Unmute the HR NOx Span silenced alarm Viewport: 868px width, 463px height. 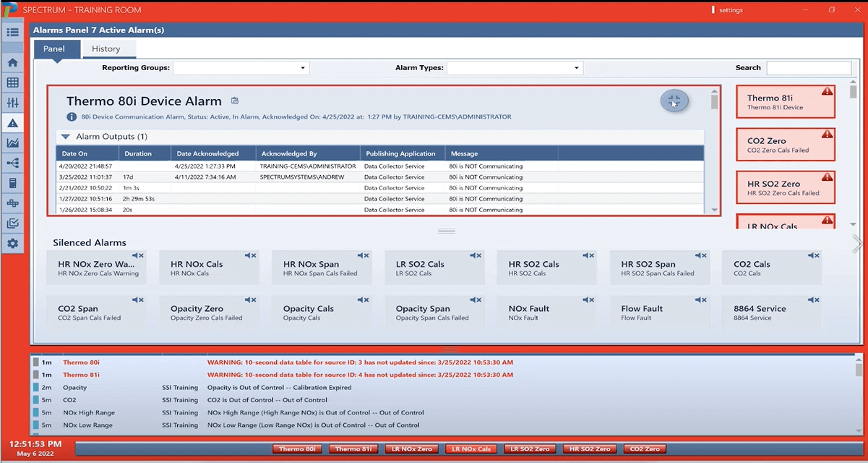[x=363, y=255]
